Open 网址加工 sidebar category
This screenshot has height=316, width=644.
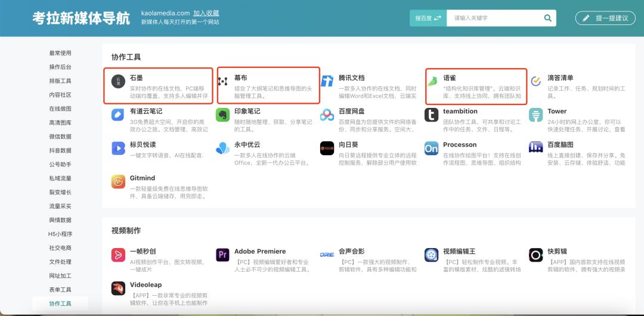tap(60, 275)
